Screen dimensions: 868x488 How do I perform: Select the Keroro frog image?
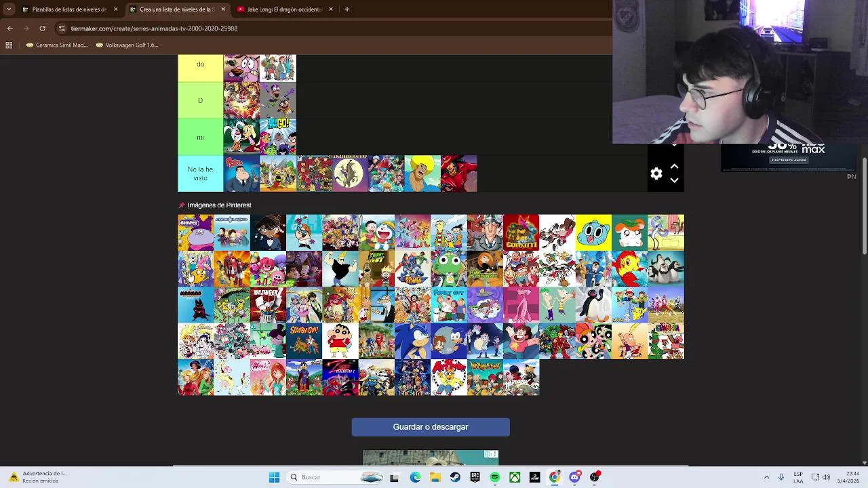[449, 269]
